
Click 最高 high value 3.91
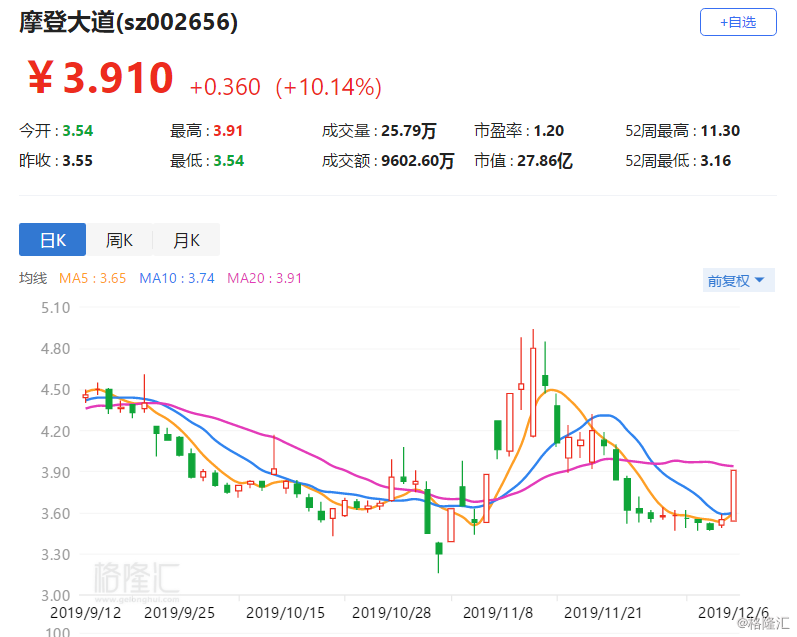(228, 131)
